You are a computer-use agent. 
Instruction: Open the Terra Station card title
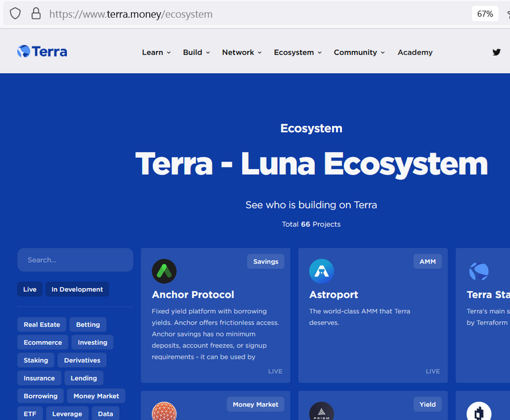488,295
